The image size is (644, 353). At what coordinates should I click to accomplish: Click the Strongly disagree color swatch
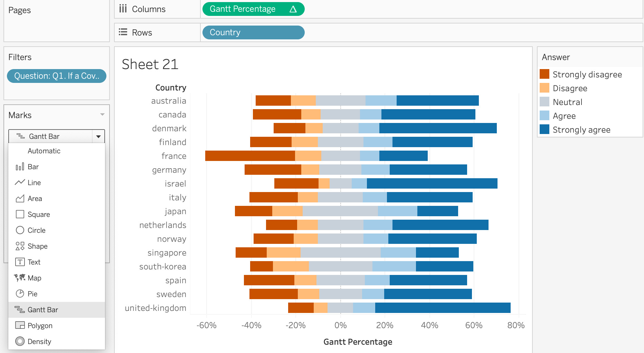click(x=544, y=74)
